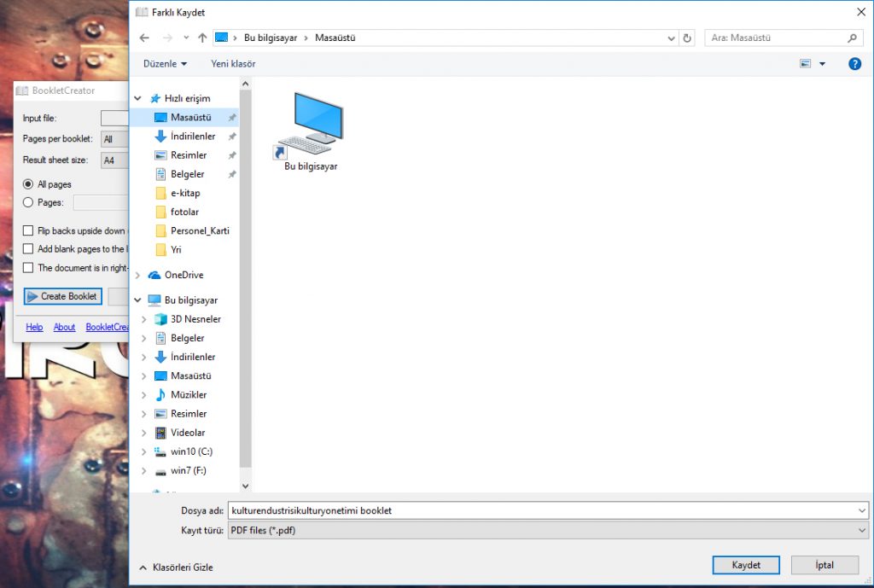The image size is (874, 588).
Task: Click the Pages range input in BookletCreator
Action: pos(101,202)
